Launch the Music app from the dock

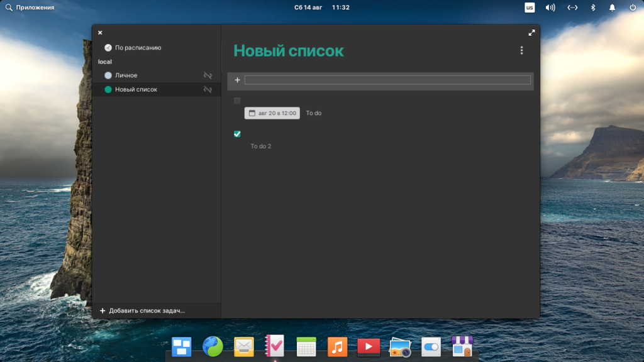(337, 346)
